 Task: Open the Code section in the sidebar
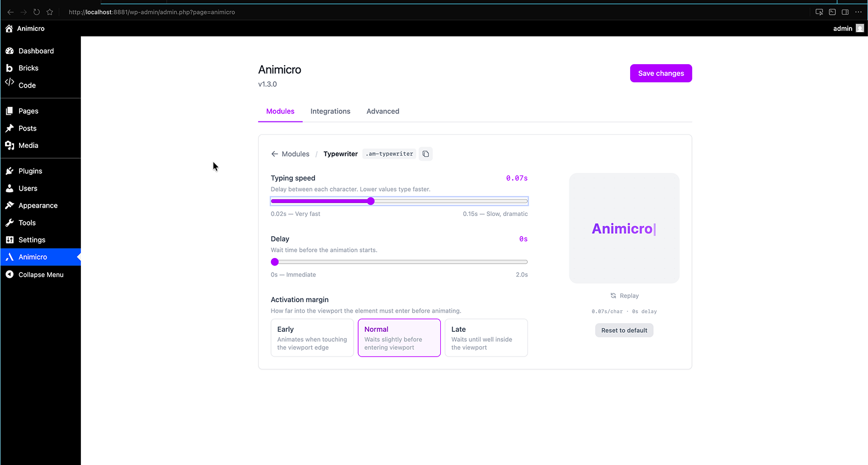(25, 85)
